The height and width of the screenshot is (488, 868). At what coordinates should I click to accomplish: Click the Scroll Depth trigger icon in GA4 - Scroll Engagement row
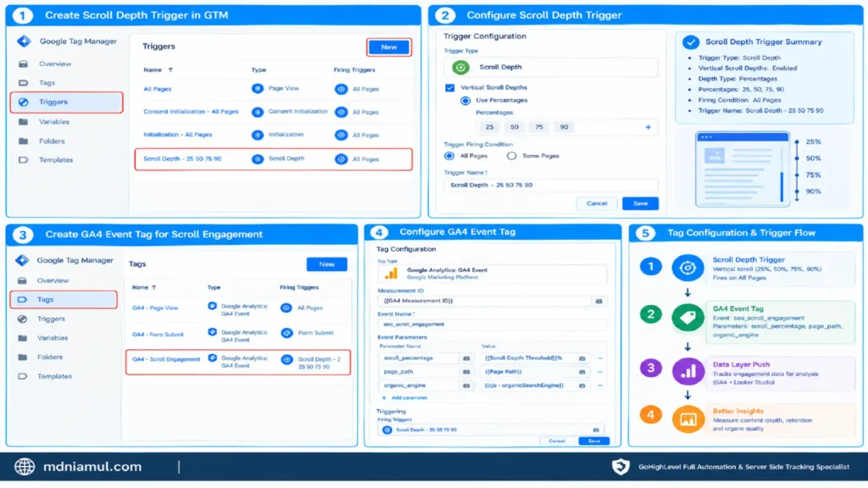pyautogui.click(x=287, y=359)
